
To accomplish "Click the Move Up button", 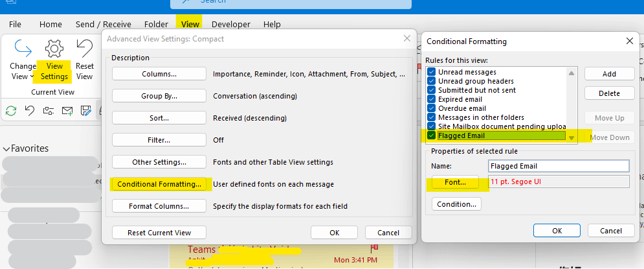I will tap(609, 118).
